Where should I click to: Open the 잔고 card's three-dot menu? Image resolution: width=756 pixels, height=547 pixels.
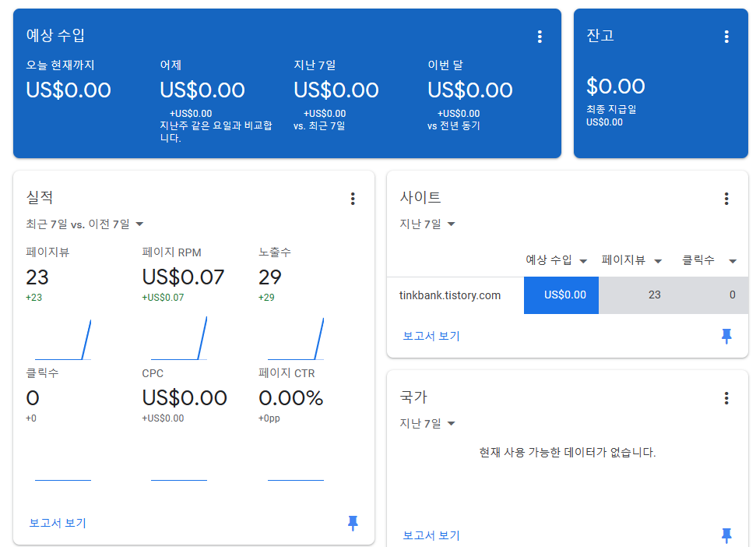pos(726,37)
